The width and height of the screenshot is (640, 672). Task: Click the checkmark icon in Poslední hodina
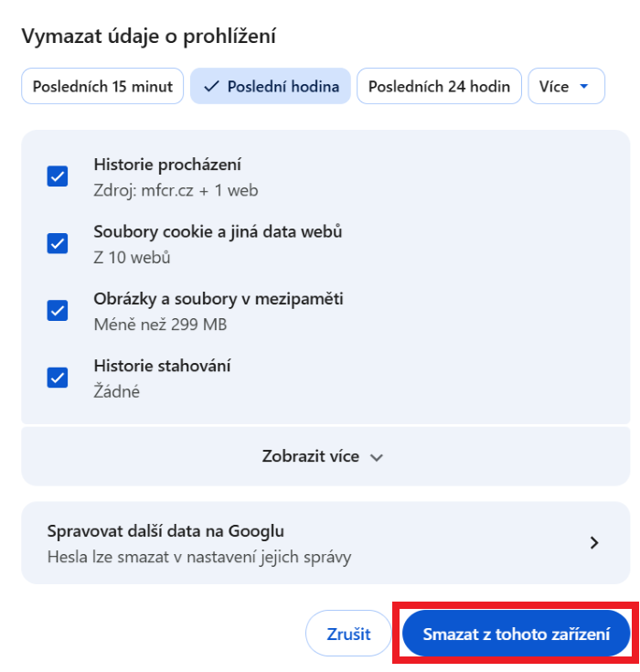pyautogui.click(x=212, y=87)
